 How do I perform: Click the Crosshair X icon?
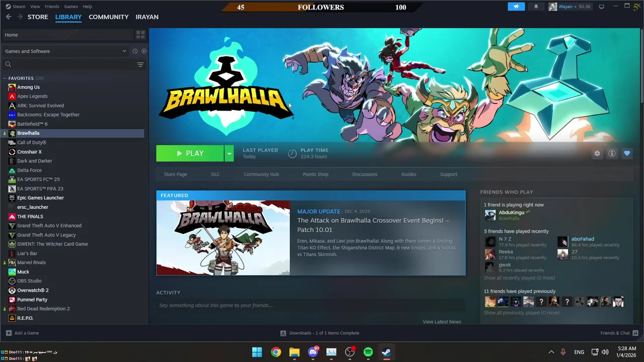tap(12, 152)
